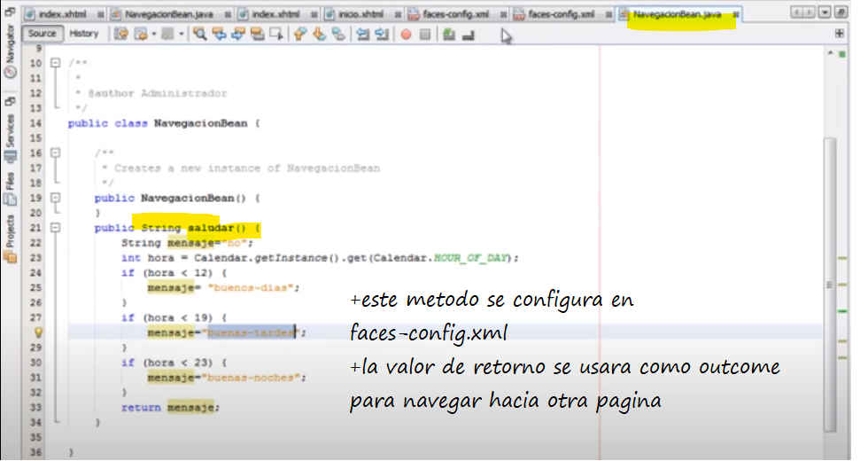Open dropdown beside greyed-out toolbar icon
This screenshot has height=461, width=868.
(181, 35)
